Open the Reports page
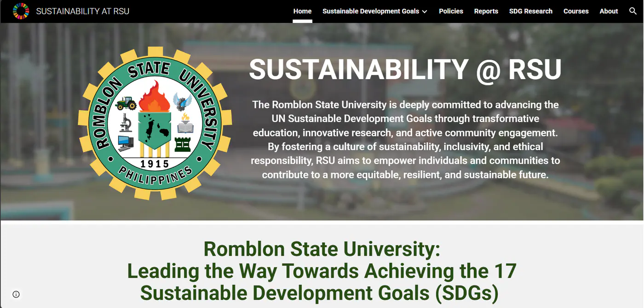This screenshot has width=644, height=308. [x=486, y=11]
